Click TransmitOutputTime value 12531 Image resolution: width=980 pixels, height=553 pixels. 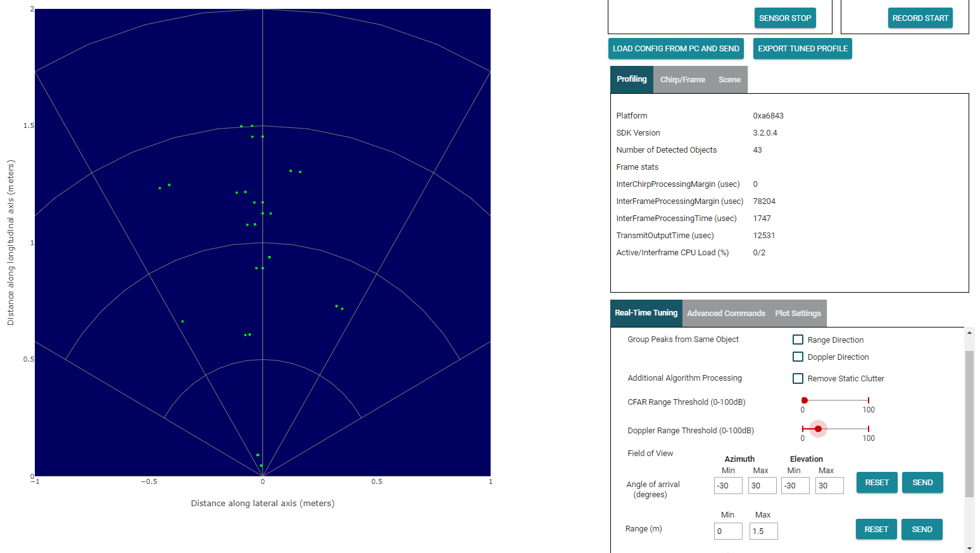[763, 236]
